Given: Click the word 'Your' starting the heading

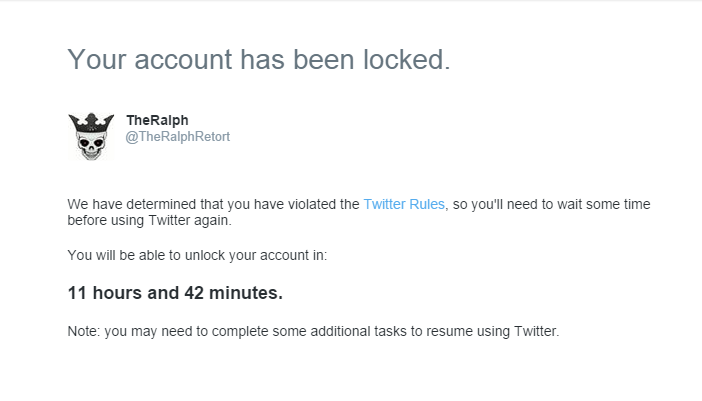Looking at the screenshot, I should 97,60.
